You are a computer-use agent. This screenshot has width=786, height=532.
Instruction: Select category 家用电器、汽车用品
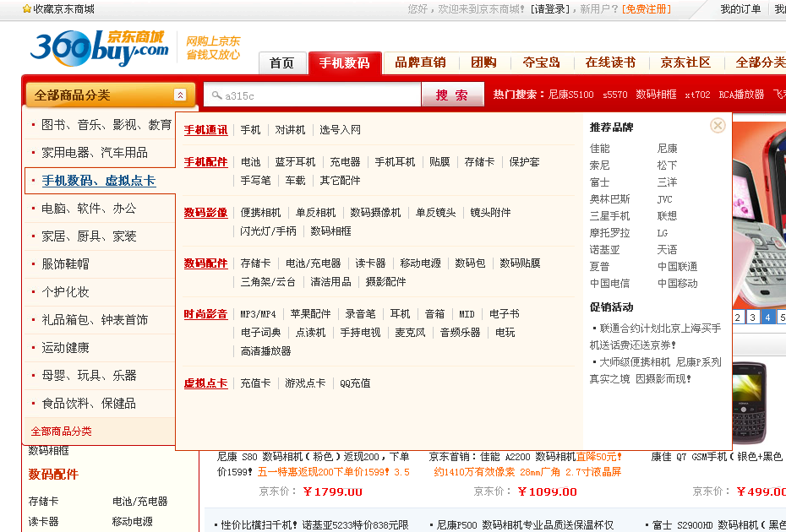[95, 153]
